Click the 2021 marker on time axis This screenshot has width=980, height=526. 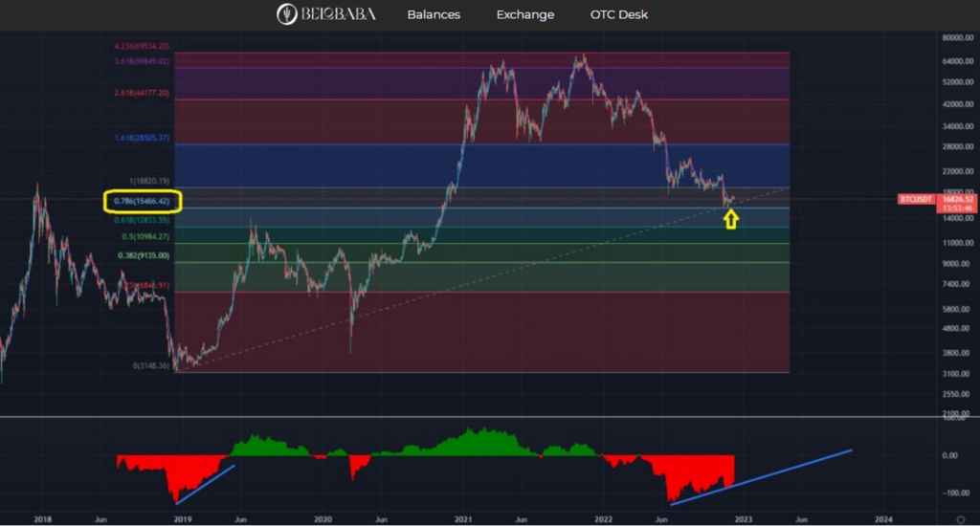coord(462,519)
